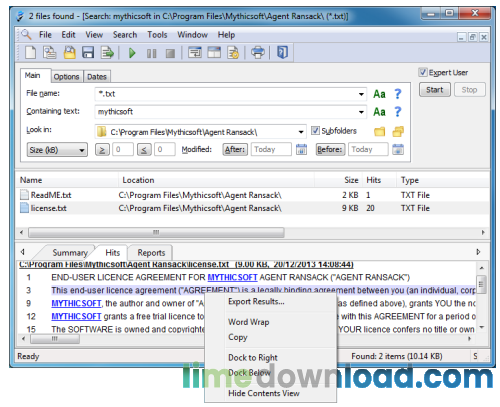
Task: Switch to the Reports tab
Action: 151,253
